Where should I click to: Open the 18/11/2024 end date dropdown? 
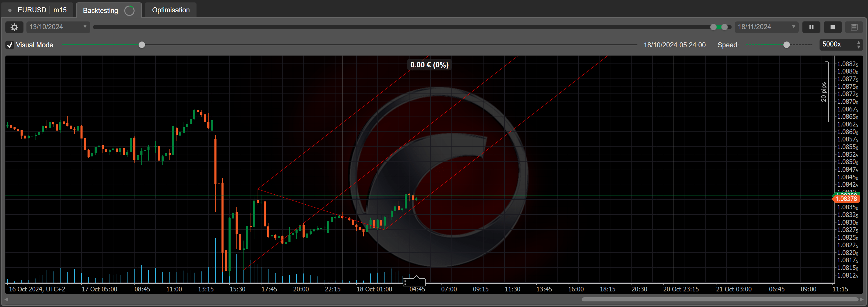[x=766, y=27]
